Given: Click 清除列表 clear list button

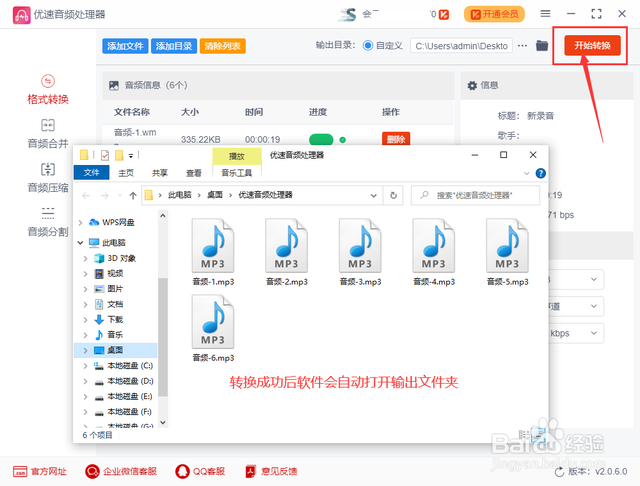Looking at the screenshot, I should tap(222, 46).
